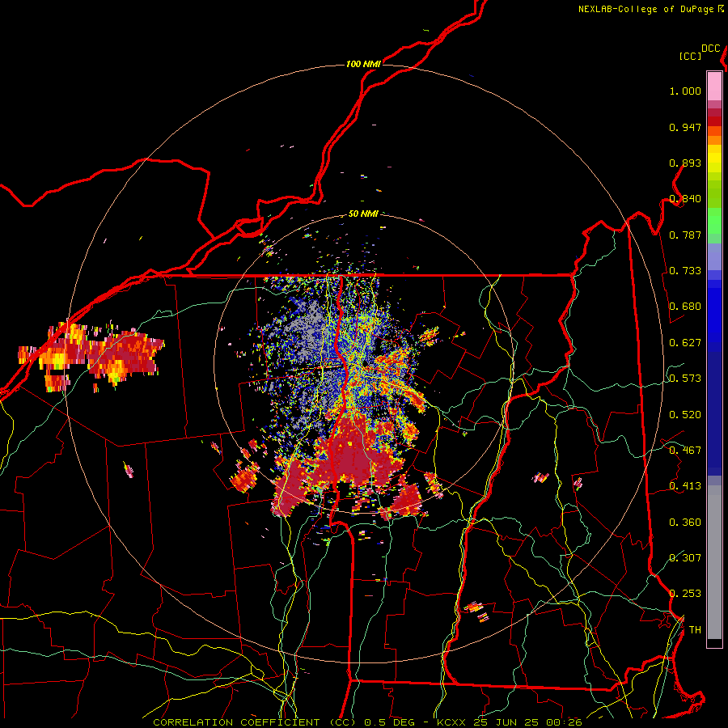Image resolution: width=728 pixels, height=728 pixels.
Task: Click the 25 JUN 25 00:26 timestamp
Action: (x=527, y=722)
